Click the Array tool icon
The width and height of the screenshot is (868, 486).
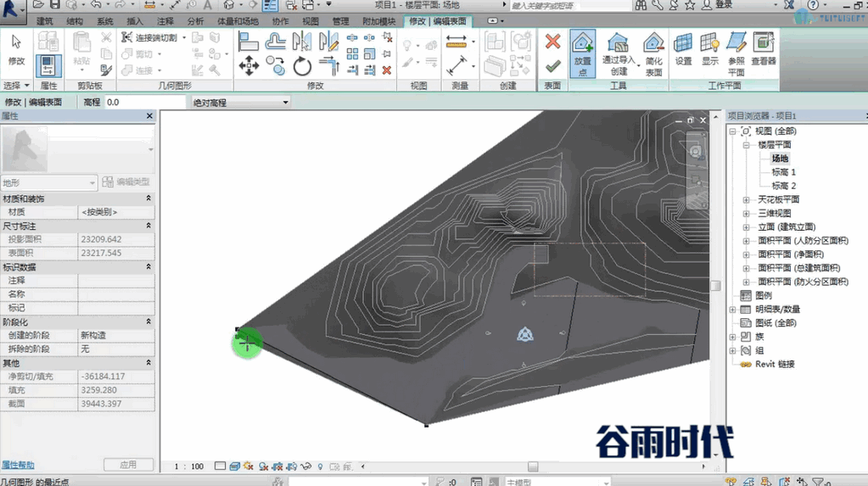coord(352,53)
